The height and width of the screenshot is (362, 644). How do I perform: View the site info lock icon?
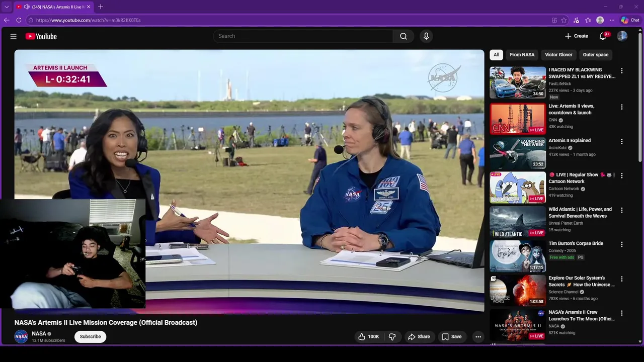[31, 20]
